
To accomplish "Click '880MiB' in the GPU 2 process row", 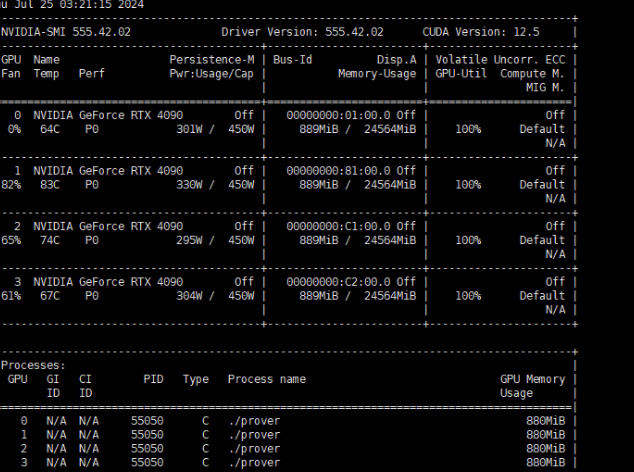I will pos(545,449).
